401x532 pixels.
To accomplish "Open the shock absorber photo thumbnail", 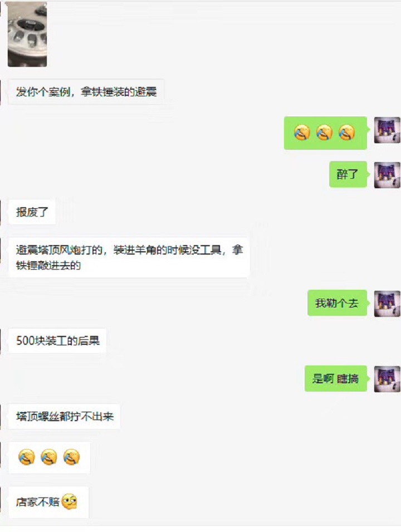I will (27, 34).
